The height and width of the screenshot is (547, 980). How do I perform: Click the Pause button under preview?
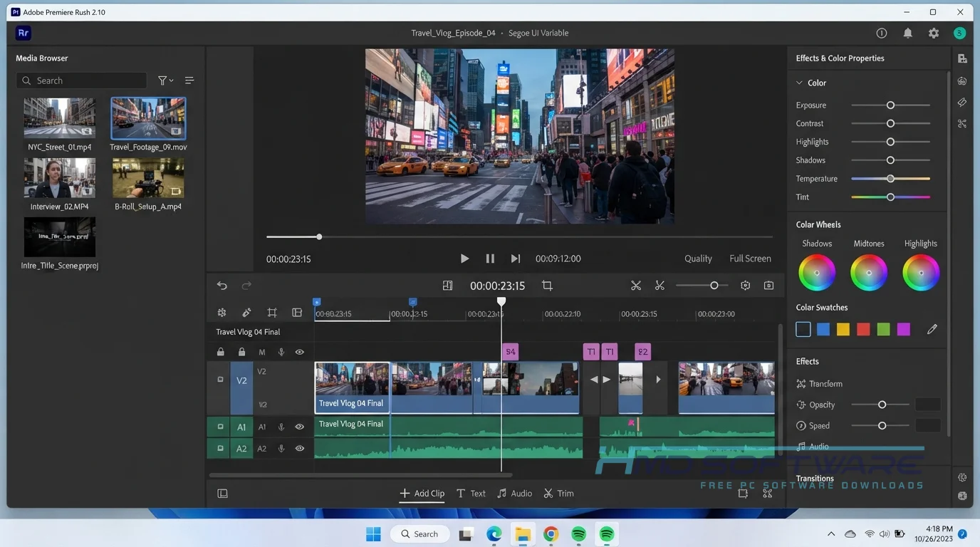490,259
